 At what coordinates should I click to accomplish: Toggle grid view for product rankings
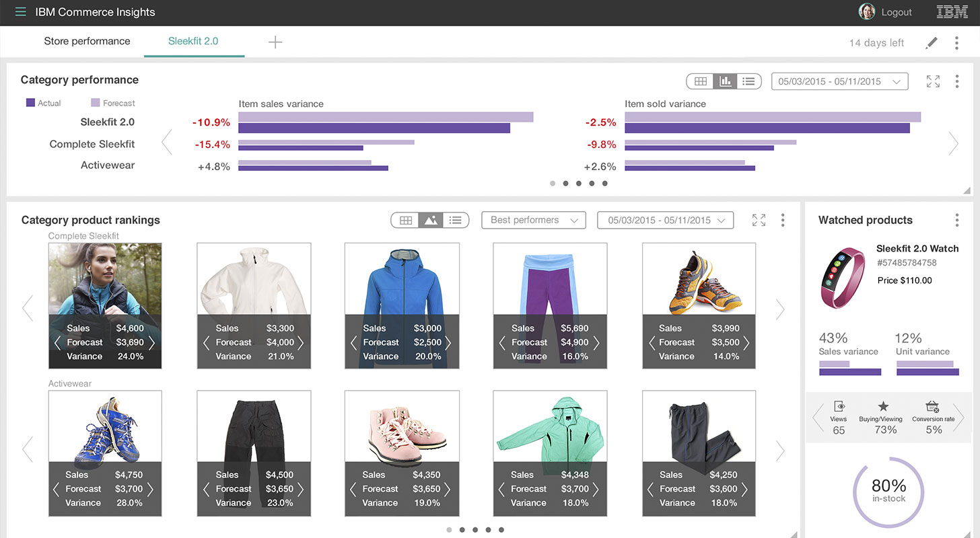point(405,219)
